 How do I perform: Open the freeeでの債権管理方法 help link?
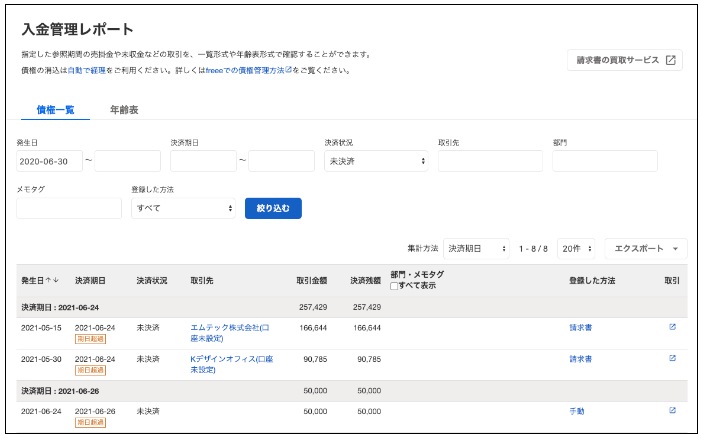(245, 71)
